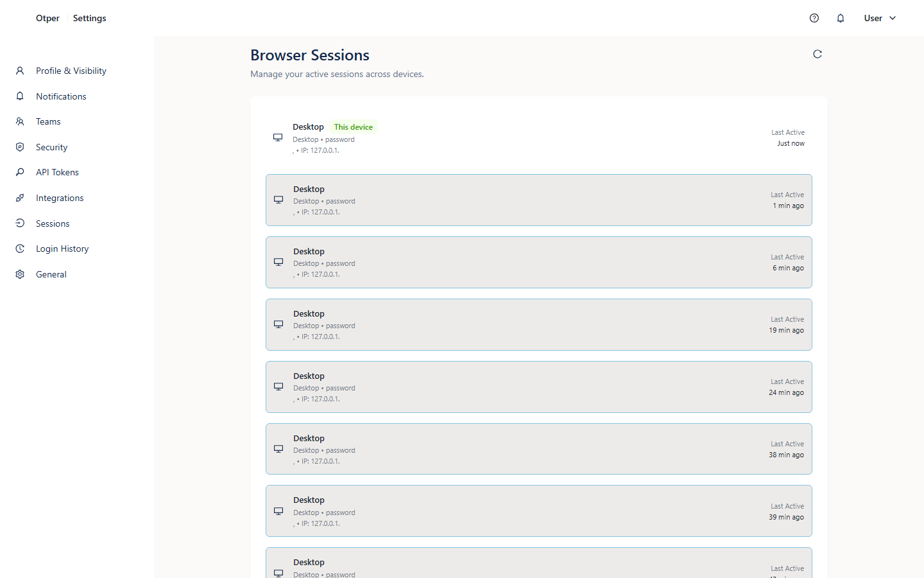Click the General gear icon
Screen dimensions: 924x578
20,274
